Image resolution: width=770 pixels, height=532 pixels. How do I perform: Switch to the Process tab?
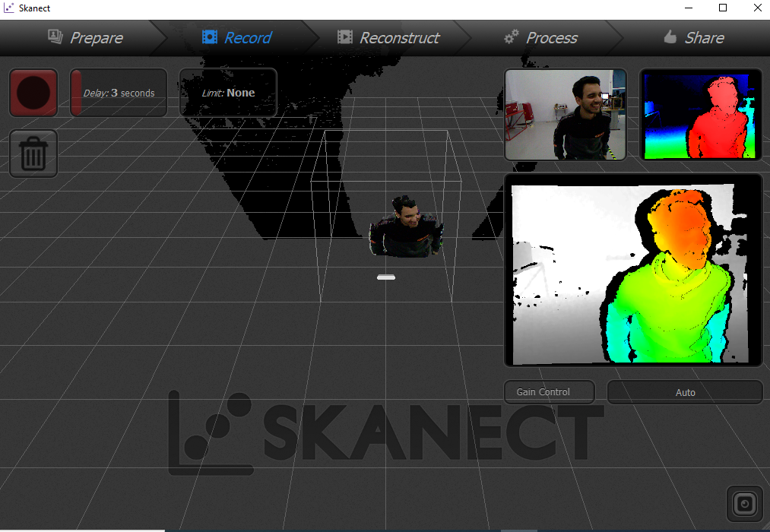(541, 38)
